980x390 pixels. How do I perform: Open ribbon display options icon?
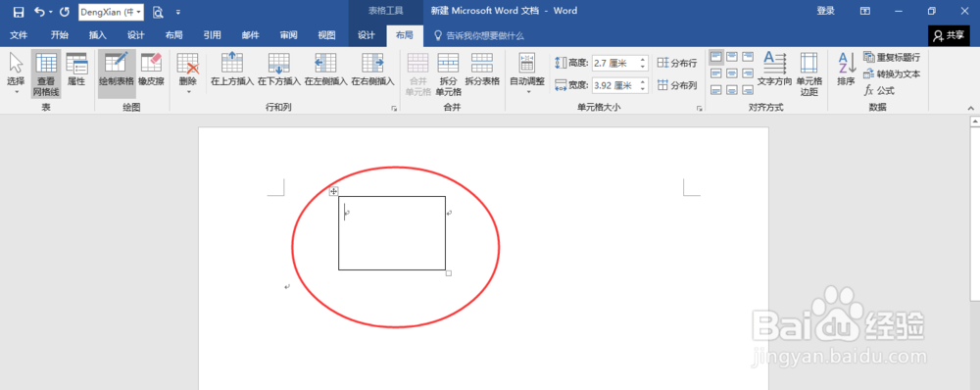[x=865, y=11]
